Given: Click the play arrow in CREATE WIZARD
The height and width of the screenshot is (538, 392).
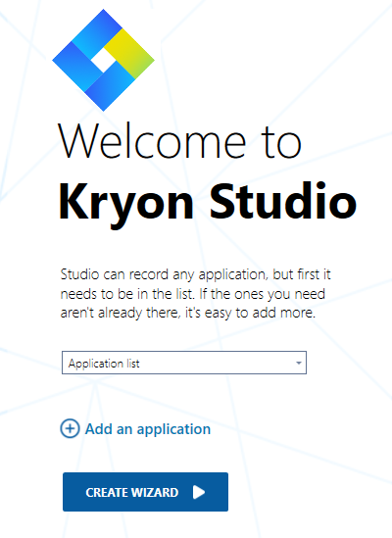Looking at the screenshot, I should click(199, 492).
